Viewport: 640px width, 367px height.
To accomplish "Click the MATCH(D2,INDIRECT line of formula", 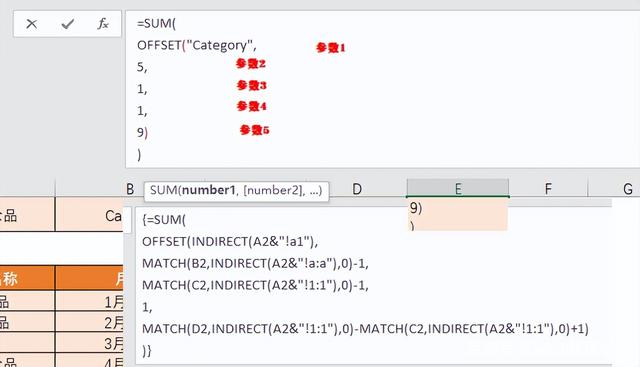I will point(365,329).
